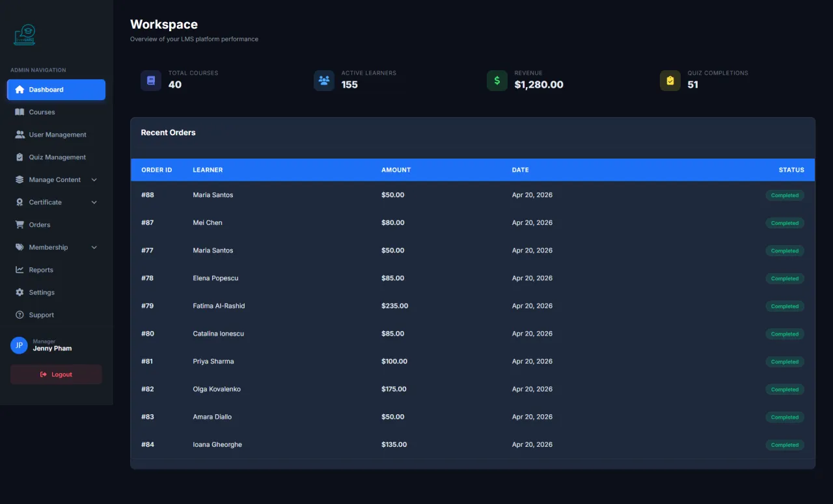The height and width of the screenshot is (504, 833).
Task: Click the Amount column header
Action: [x=396, y=170]
